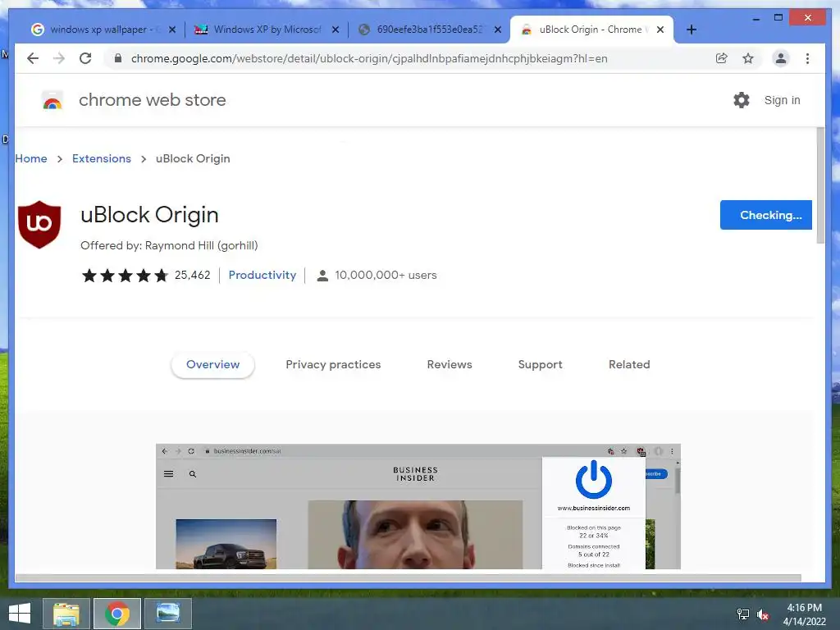Open a new tab with the plus button

tap(691, 30)
